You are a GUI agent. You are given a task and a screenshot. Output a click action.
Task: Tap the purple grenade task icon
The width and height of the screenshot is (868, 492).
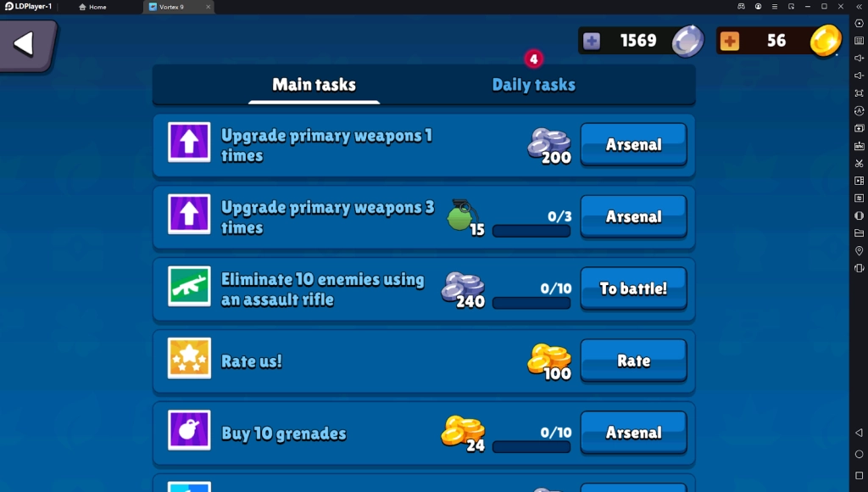click(189, 431)
